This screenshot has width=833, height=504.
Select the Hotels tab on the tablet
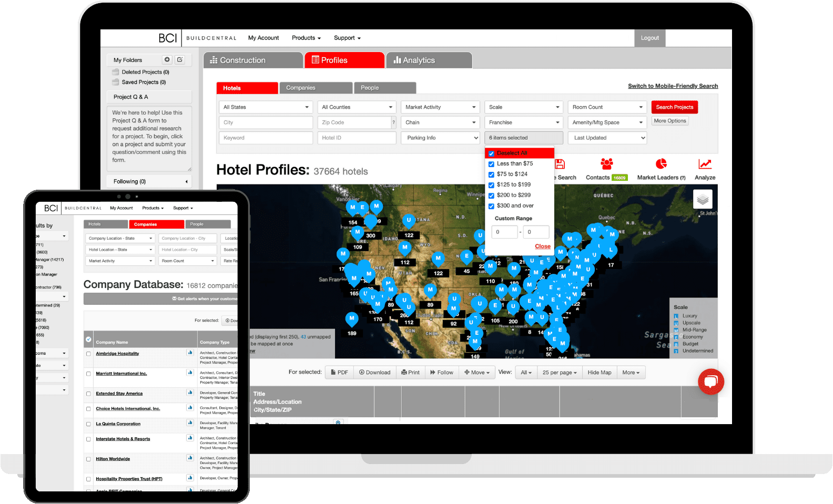pos(106,224)
